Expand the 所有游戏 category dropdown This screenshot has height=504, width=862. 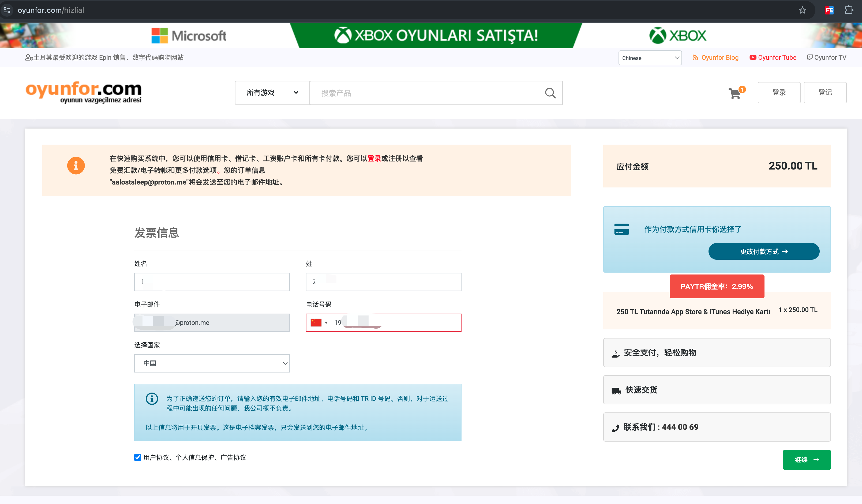tap(272, 93)
